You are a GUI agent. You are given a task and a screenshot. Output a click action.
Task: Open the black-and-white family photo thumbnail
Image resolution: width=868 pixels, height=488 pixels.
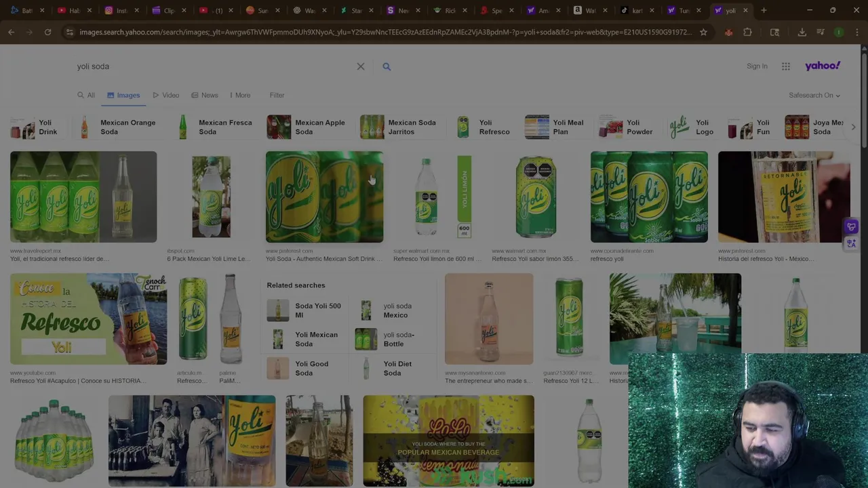(192, 441)
